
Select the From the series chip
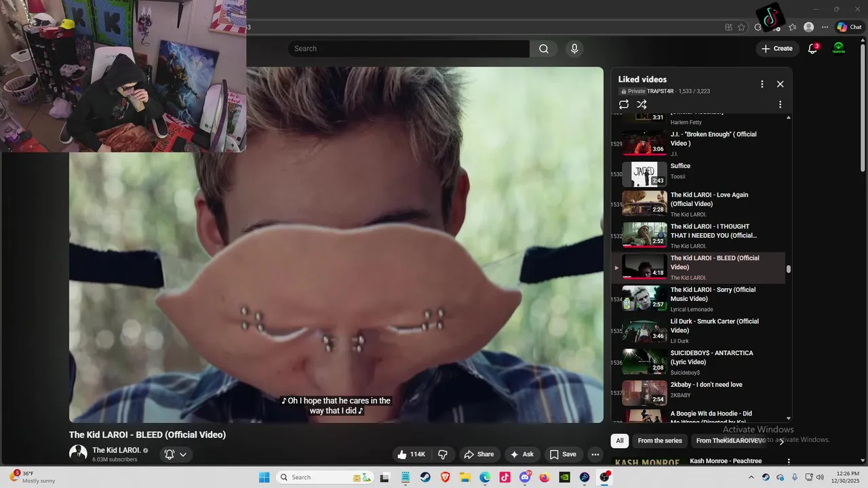click(x=660, y=441)
